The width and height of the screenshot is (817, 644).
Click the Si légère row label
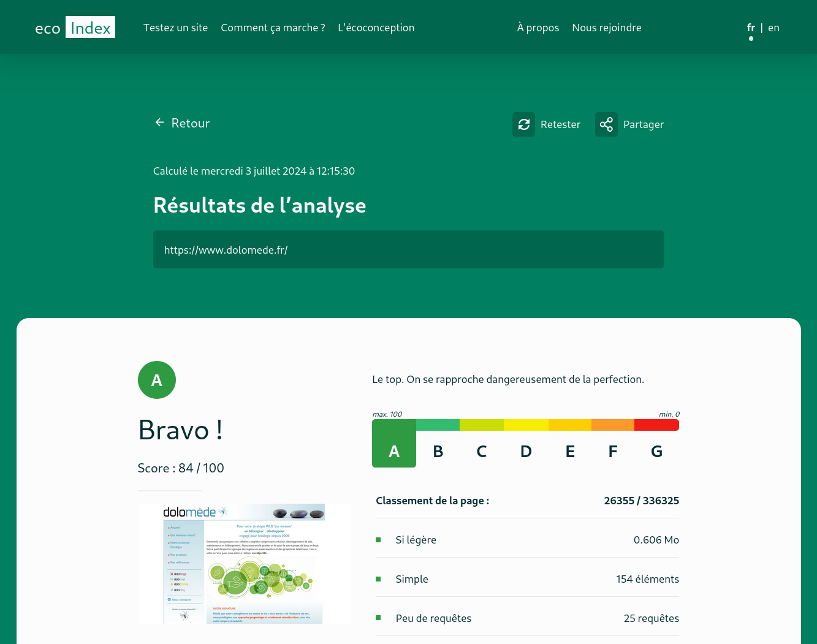[x=416, y=540]
